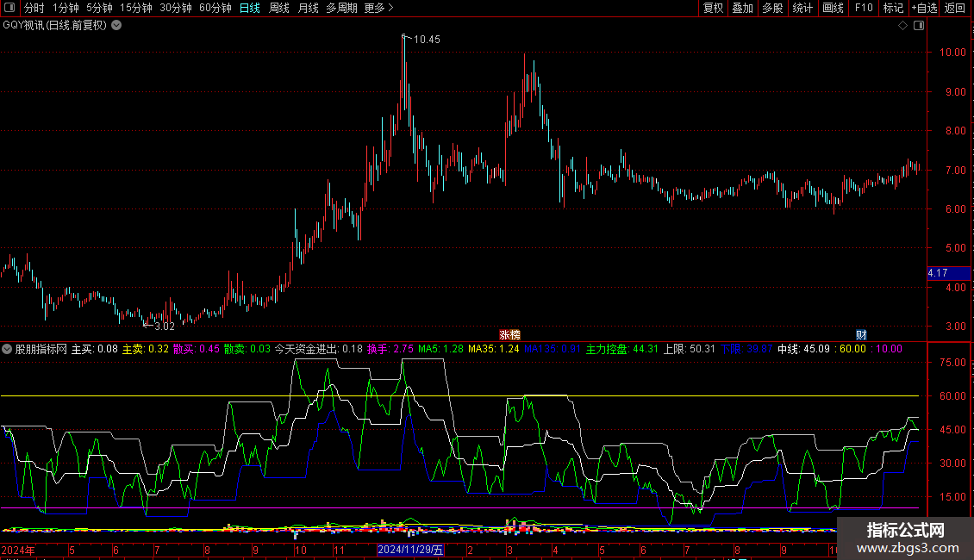Switch to 分时 intraday view
The image size is (974, 560).
[34, 8]
